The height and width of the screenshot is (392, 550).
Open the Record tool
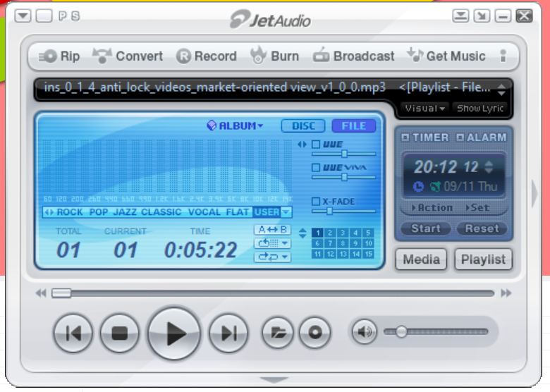coord(206,56)
